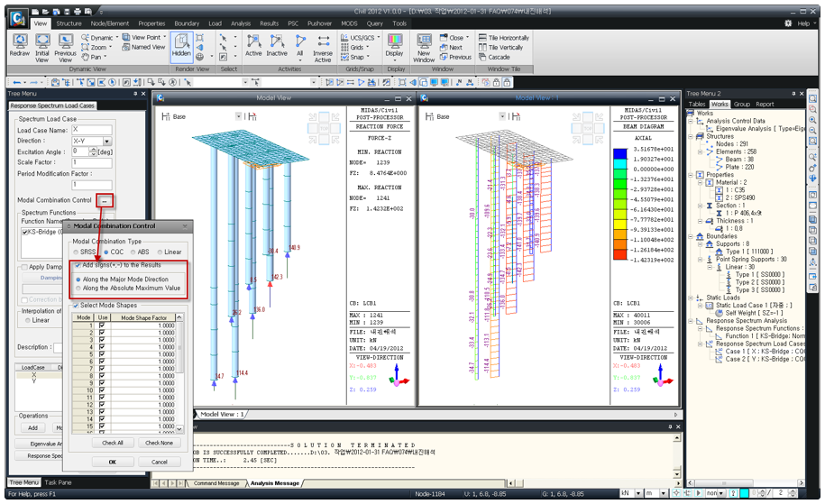Click the top icon in the right vertical toolbar
This screenshot has width=825, height=504.
(x=813, y=98)
